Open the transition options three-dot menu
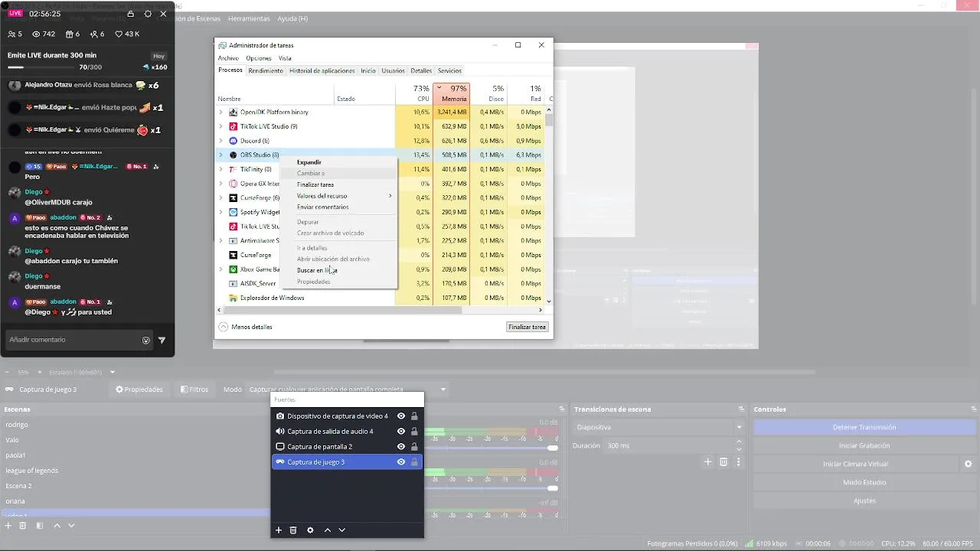Screen dimensions: 980x551 click(738, 462)
